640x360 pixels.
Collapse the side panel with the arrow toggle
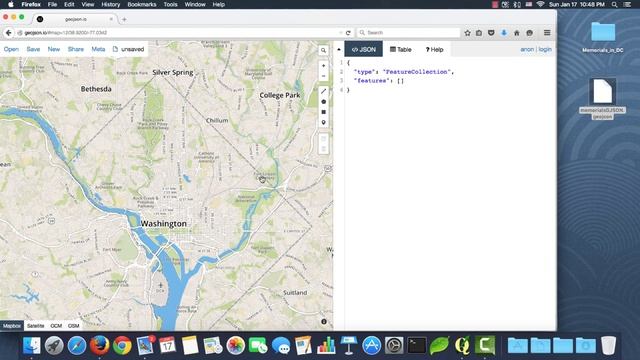[339, 49]
